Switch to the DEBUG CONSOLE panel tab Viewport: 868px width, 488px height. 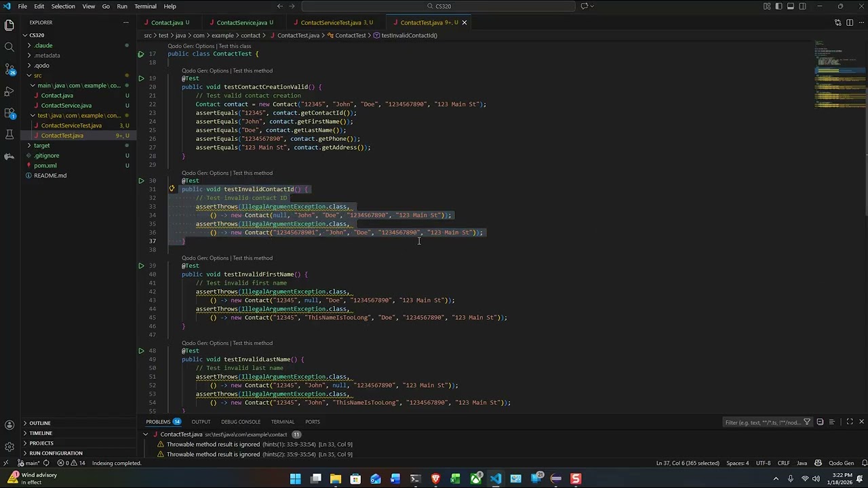coord(241,422)
